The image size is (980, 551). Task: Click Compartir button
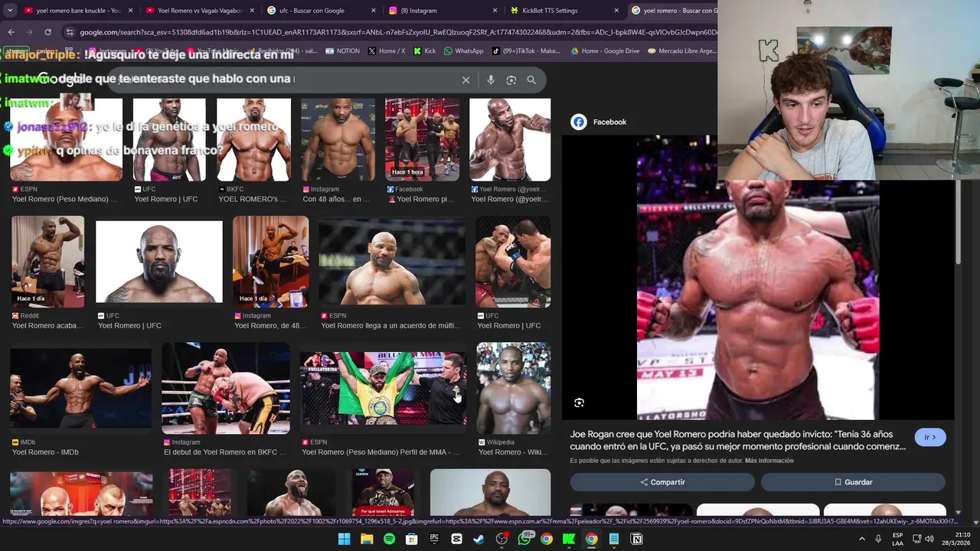point(662,482)
